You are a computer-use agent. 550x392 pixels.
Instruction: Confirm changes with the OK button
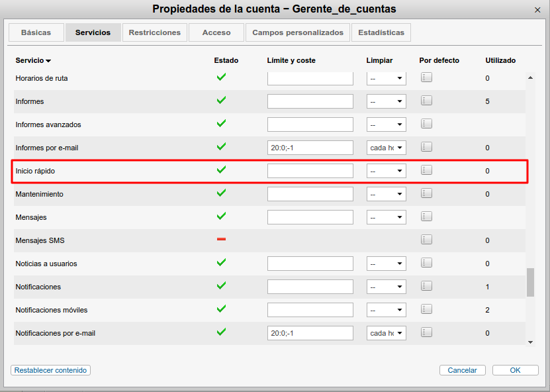click(515, 370)
